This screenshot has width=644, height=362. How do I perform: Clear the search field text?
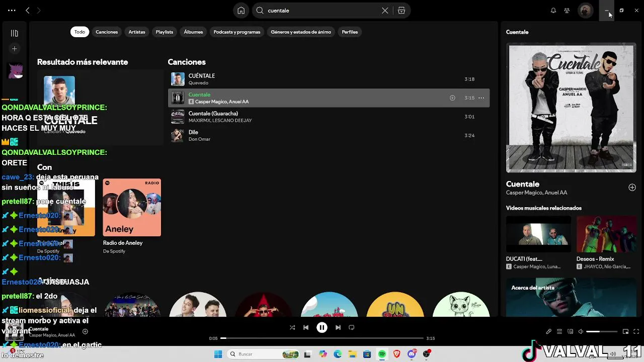tap(385, 10)
